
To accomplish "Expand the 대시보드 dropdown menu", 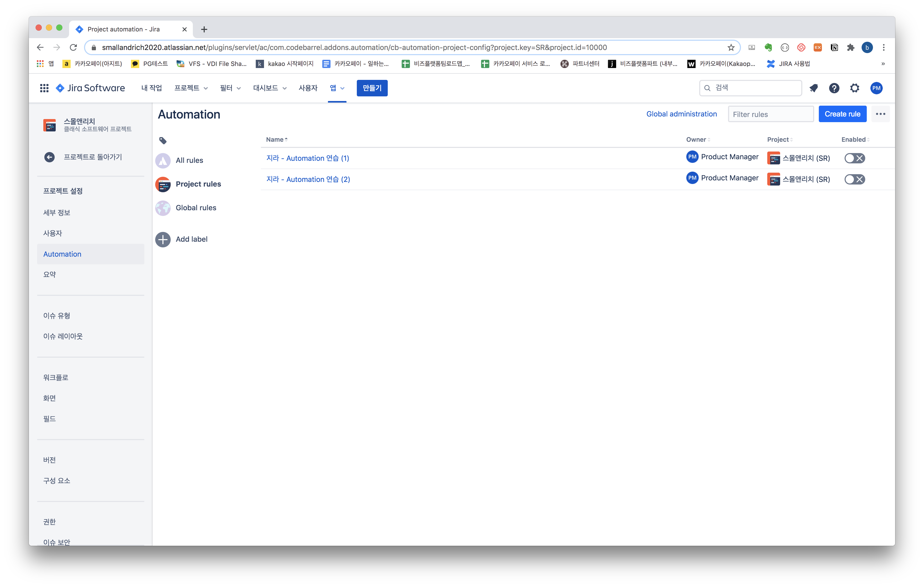I will [270, 88].
